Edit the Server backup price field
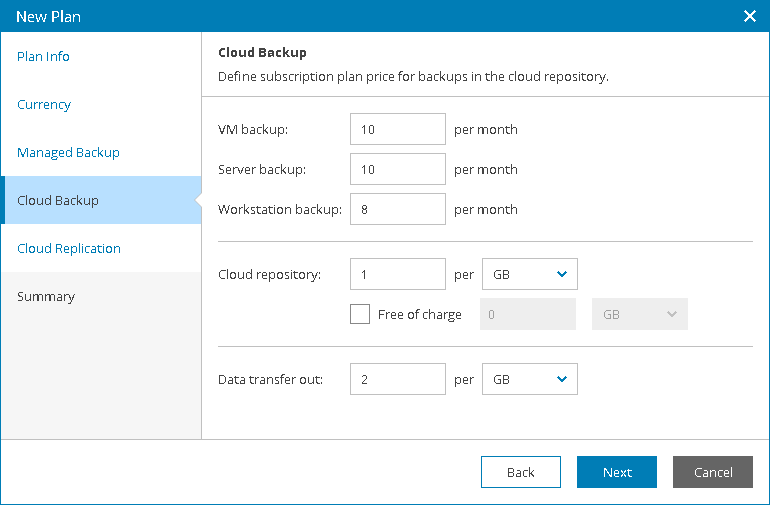The height and width of the screenshot is (505, 770). click(398, 169)
